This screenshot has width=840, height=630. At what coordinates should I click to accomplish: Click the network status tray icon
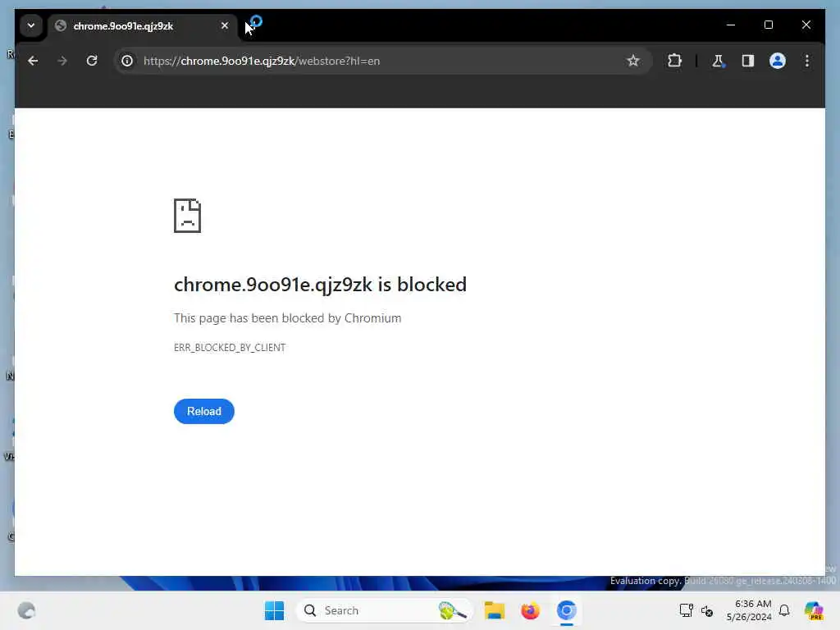point(686,610)
